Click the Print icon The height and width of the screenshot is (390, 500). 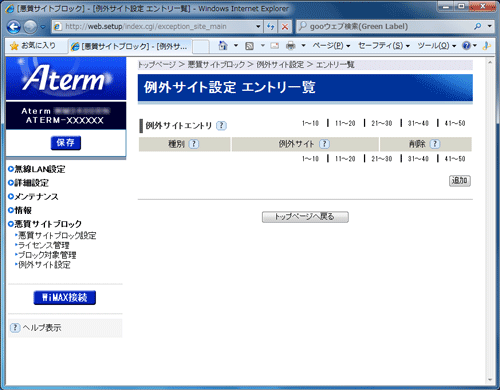[291, 46]
